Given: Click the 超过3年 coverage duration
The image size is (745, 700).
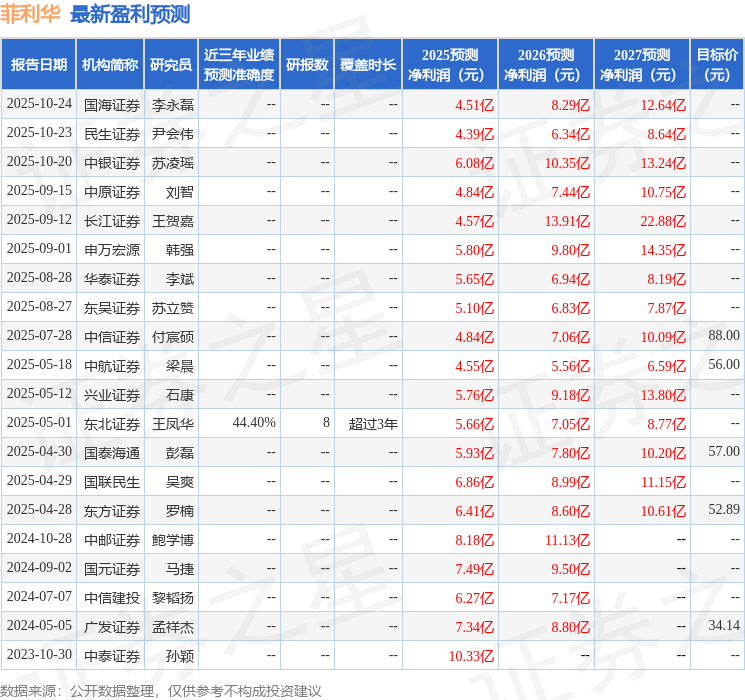Looking at the screenshot, I should pyautogui.click(x=373, y=423).
